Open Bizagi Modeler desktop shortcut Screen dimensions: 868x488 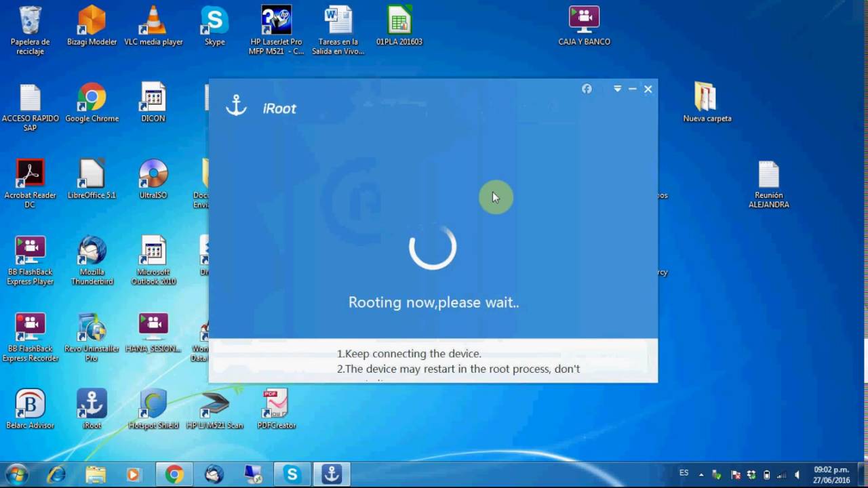tap(92, 26)
